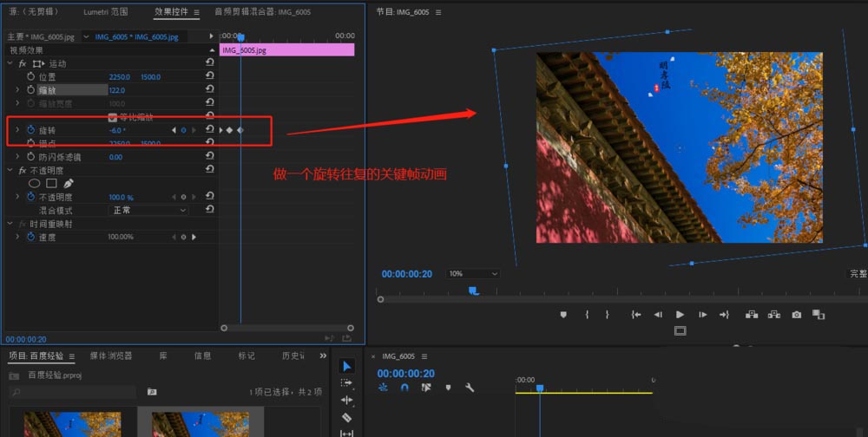Select the pen mask tool under 不透明度
868x437 pixels.
69,184
